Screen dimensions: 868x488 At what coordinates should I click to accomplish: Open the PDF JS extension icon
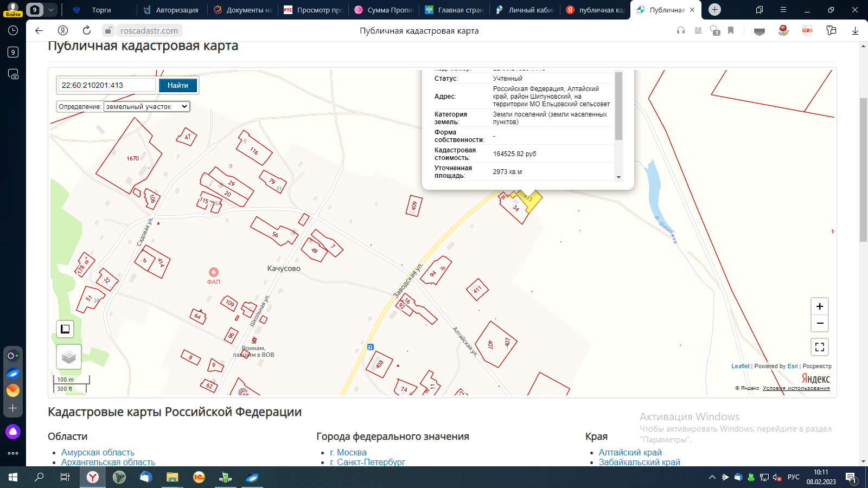807,31
